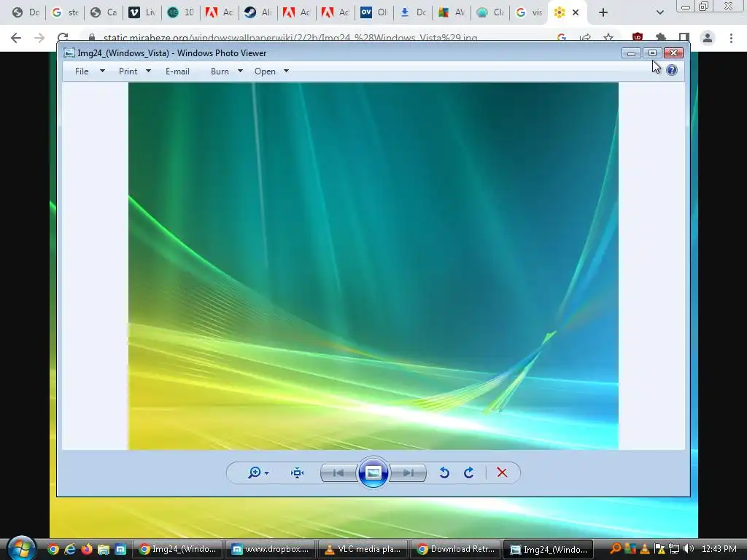Image resolution: width=747 pixels, height=560 pixels.
Task: Reload the Chrome page
Action: tap(63, 38)
